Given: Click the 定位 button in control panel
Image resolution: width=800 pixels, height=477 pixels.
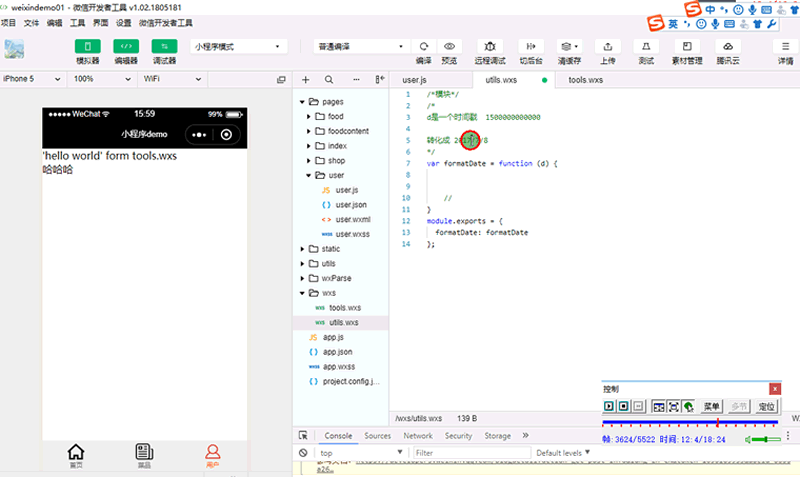Looking at the screenshot, I should pos(766,407).
